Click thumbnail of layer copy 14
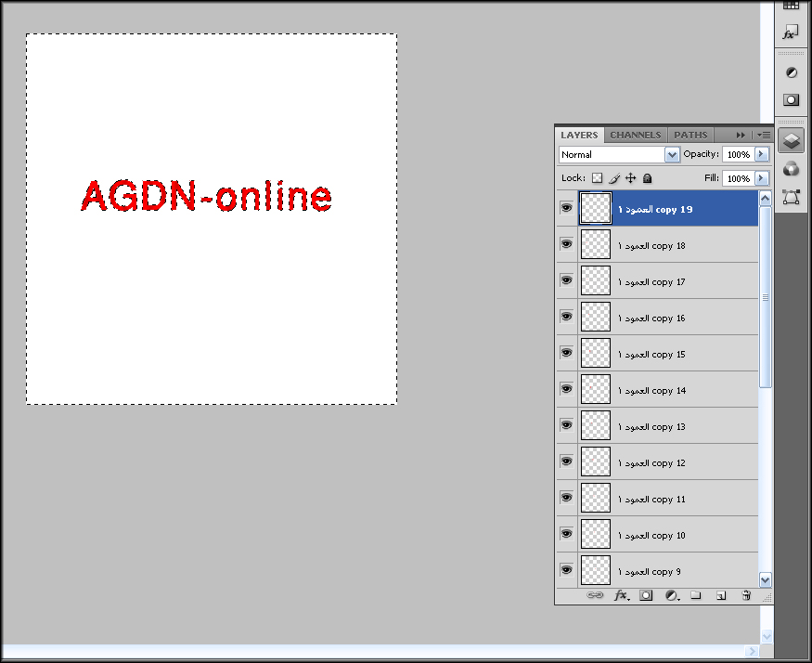The image size is (812, 663). 596,389
